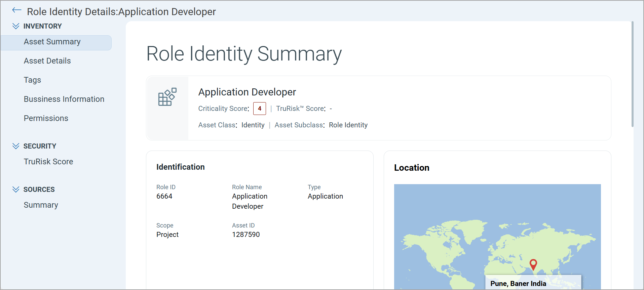Go to Tags section
The image size is (644, 290).
tap(32, 80)
